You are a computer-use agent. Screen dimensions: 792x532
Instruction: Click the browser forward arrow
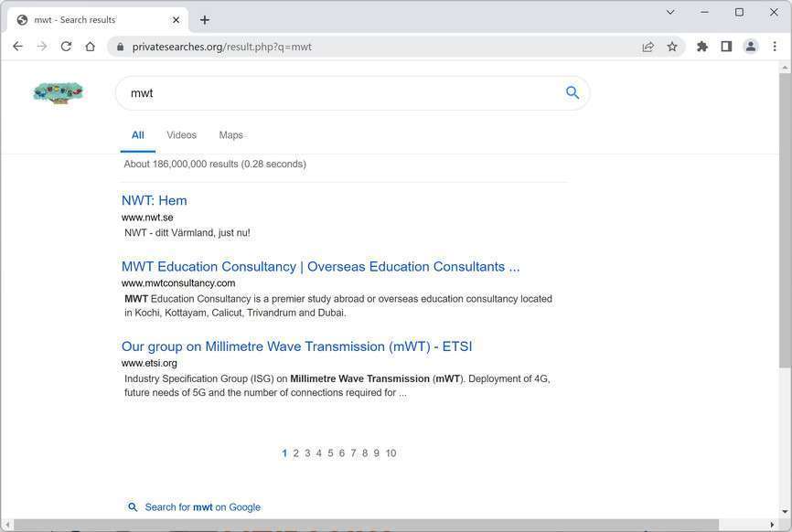[x=42, y=47]
